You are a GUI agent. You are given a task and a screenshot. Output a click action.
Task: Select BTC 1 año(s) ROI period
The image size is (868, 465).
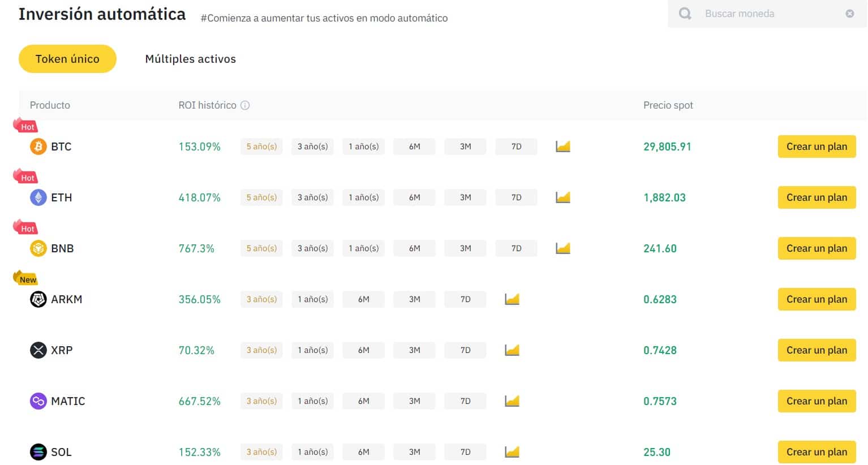coord(363,147)
